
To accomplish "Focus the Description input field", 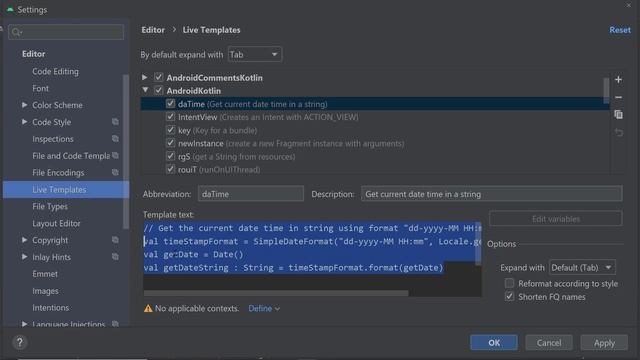I will pyautogui.click(x=491, y=194).
